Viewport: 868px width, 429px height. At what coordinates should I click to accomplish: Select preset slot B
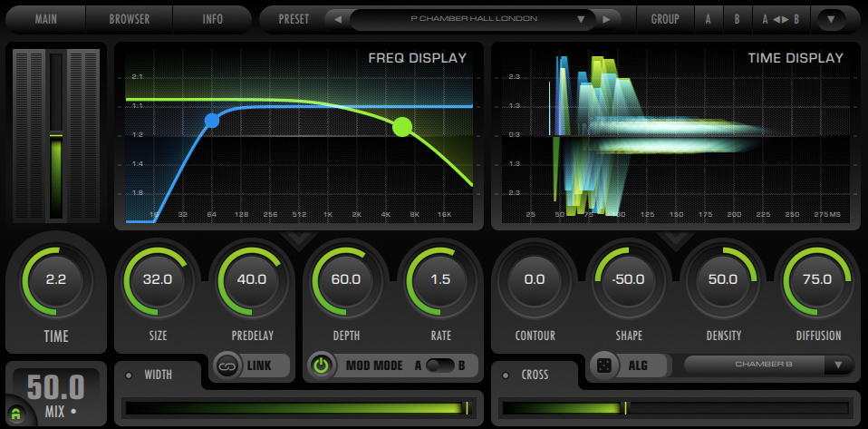pyautogui.click(x=737, y=19)
